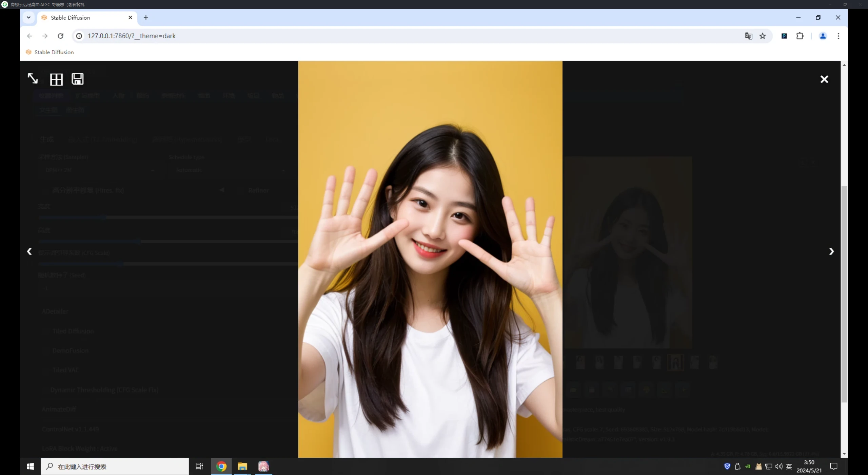The image size is (868, 475).
Task: Bookmark this page with the star
Action: click(x=763, y=36)
